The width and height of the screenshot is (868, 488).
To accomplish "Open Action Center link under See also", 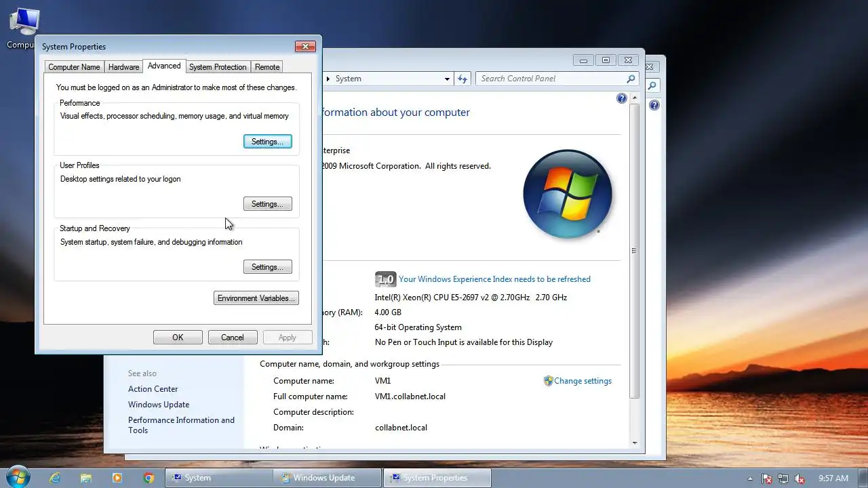I will coord(153,389).
